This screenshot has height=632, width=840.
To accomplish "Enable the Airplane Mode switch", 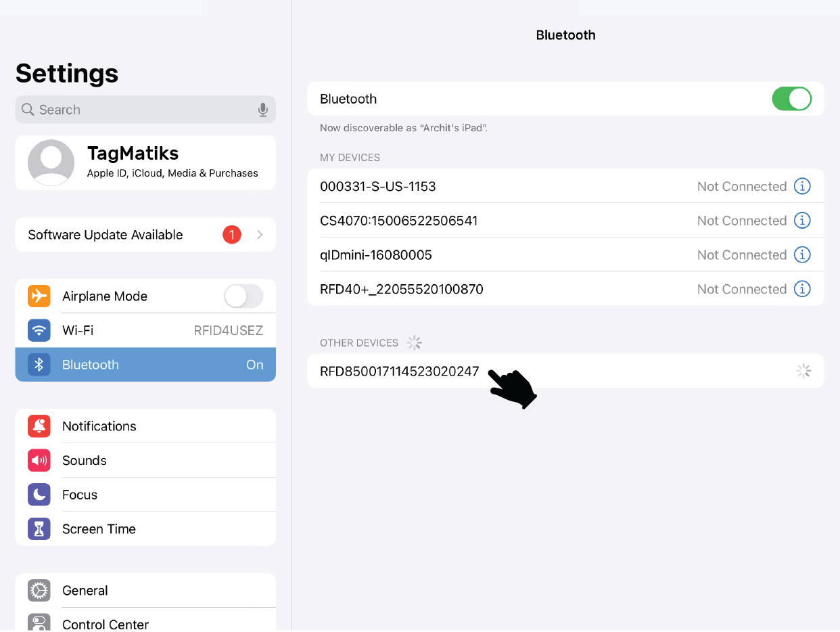I will (243, 296).
